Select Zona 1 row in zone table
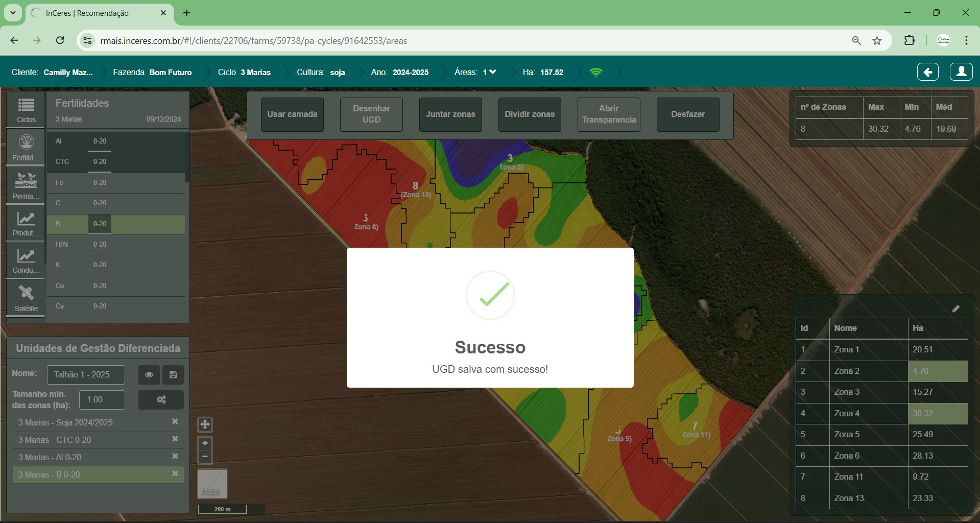980x523 pixels. tap(881, 350)
